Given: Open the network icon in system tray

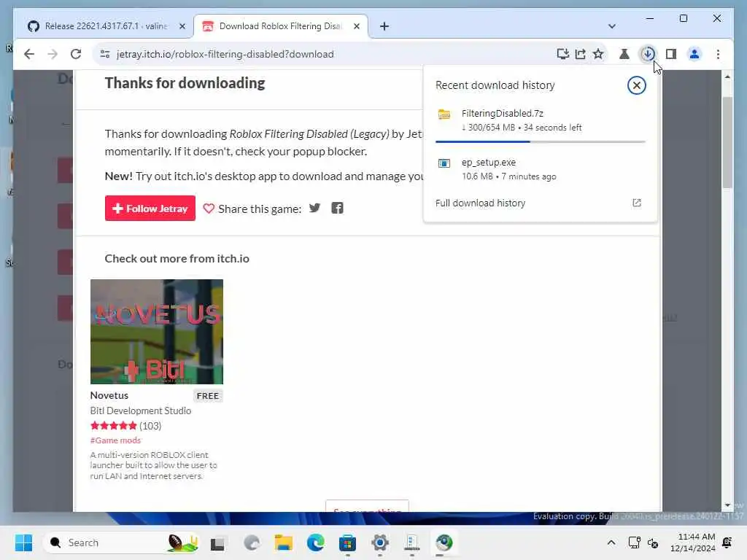Looking at the screenshot, I should (x=634, y=542).
